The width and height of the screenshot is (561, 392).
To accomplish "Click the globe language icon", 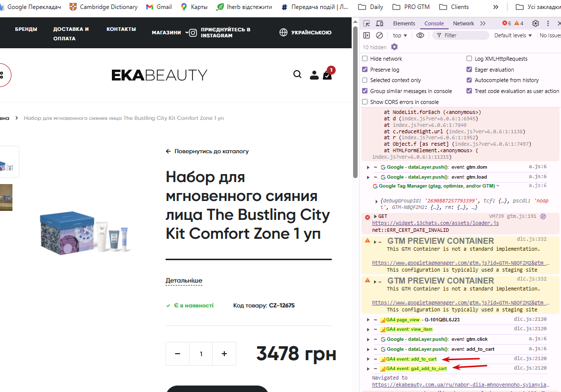I will point(283,32).
